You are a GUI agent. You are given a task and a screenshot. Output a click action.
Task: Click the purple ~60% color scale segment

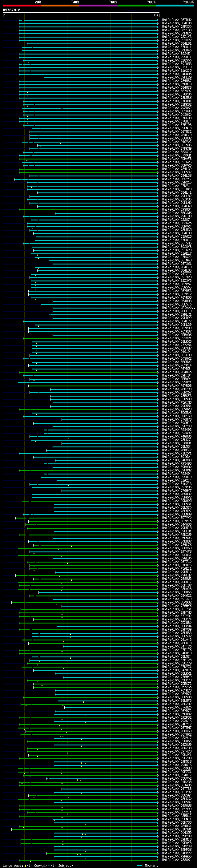98,6
